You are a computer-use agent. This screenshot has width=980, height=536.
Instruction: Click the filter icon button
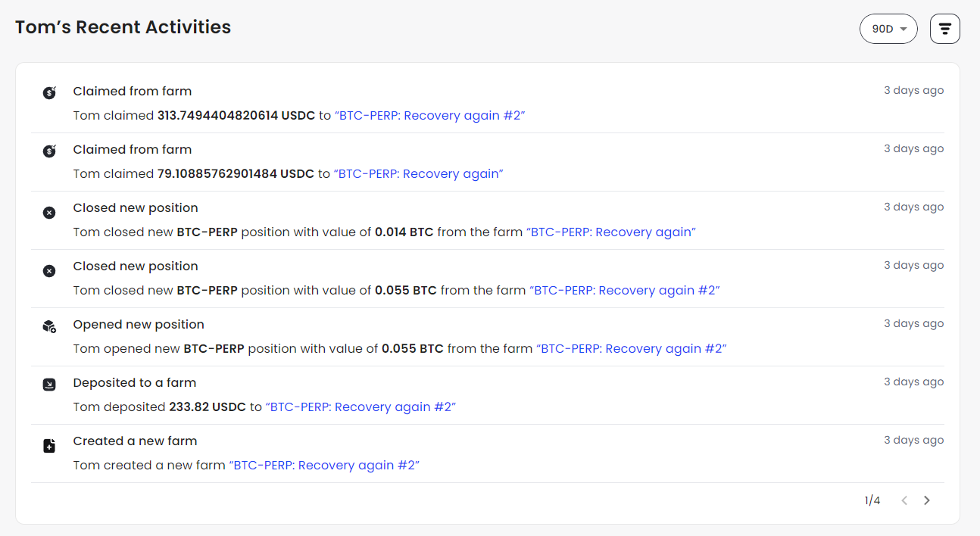pos(944,29)
